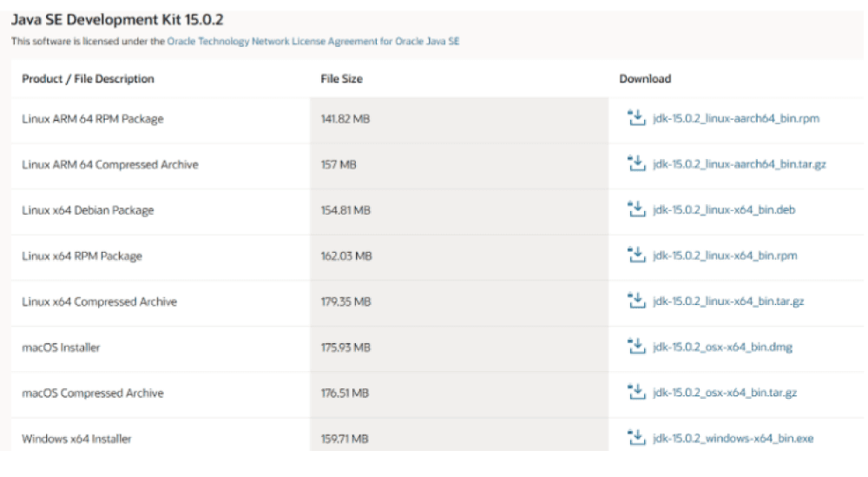Select Linux ARM 64 RPM Package text
The image size is (868, 477).
click(93, 118)
